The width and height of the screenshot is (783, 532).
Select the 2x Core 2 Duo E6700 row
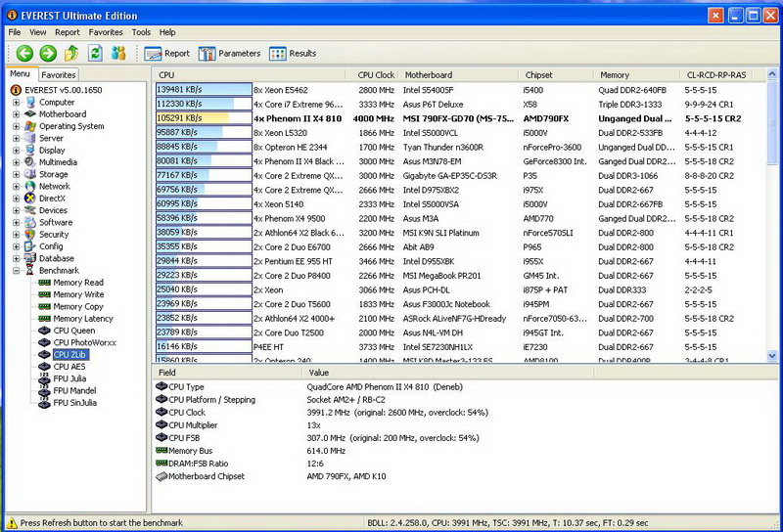coord(459,247)
